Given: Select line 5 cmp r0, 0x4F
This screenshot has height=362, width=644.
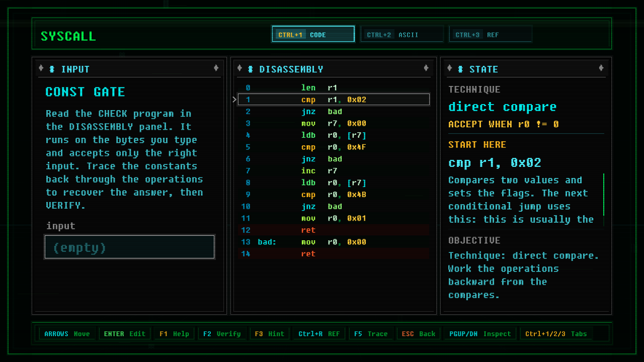Looking at the screenshot, I should 334,147.
